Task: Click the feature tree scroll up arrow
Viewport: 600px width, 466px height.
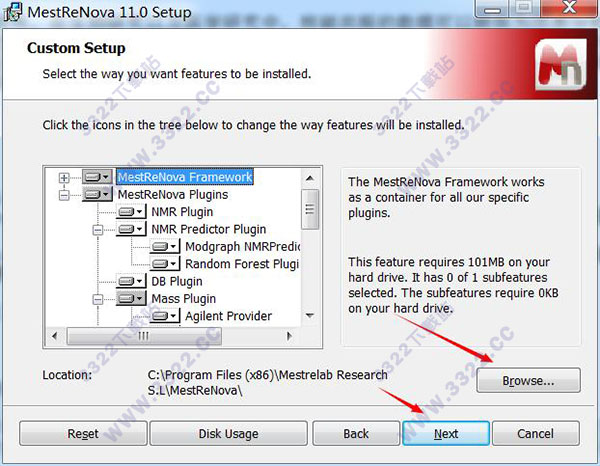Action: pyautogui.click(x=310, y=178)
